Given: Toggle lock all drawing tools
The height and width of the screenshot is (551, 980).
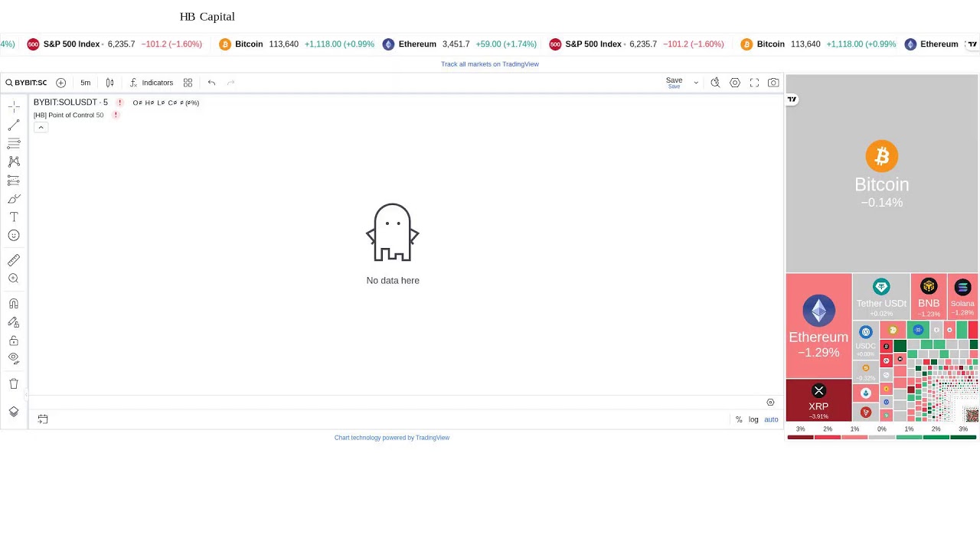Looking at the screenshot, I should (x=14, y=341).
